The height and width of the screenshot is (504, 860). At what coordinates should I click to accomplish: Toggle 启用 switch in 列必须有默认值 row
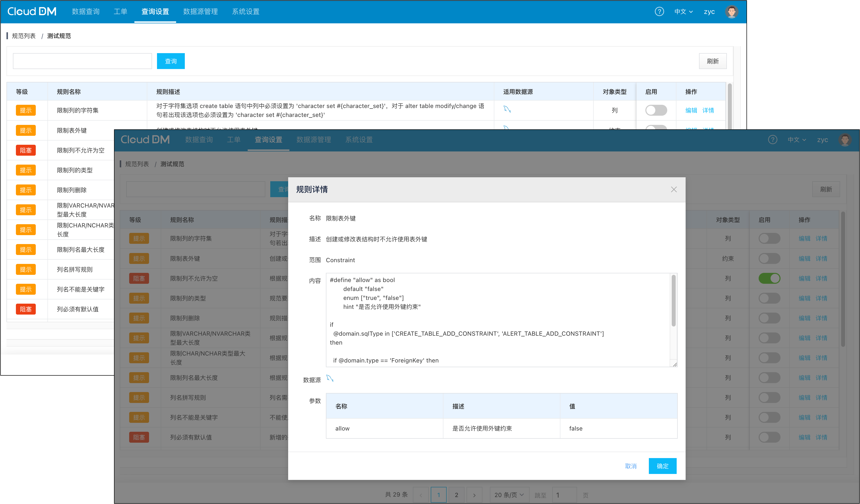click(769, 437)
